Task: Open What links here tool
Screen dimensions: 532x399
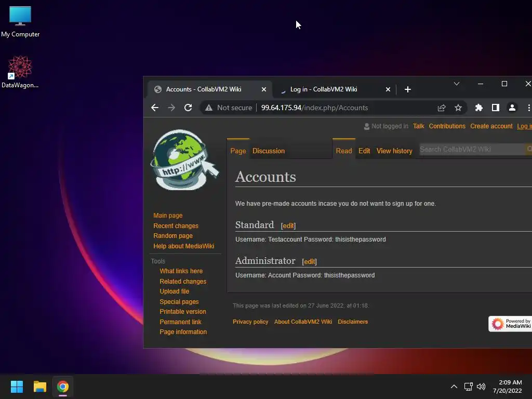Action: (x=181, y=271)
